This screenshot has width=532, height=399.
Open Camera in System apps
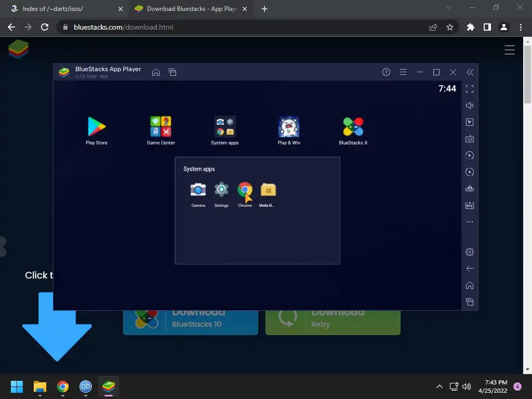[x=198, y=194]
